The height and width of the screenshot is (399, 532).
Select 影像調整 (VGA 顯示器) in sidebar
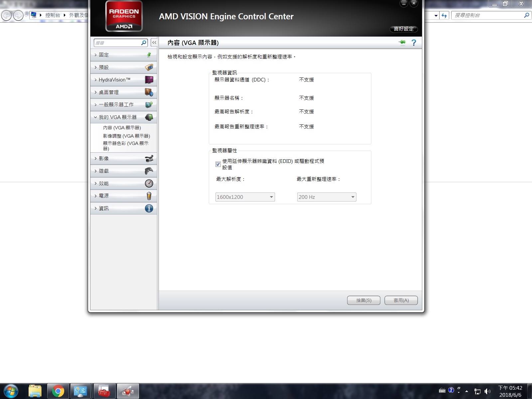coord(126,136)
